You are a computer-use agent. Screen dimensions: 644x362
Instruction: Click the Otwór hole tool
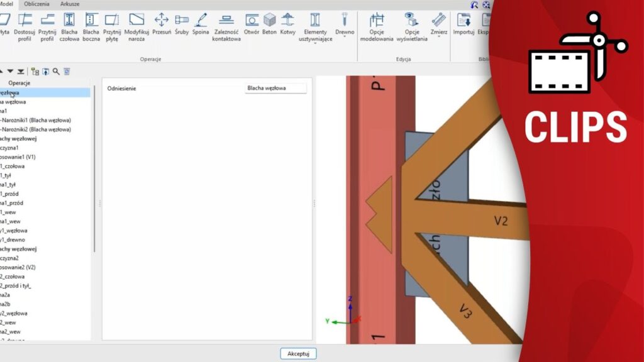tap(252, 25)
